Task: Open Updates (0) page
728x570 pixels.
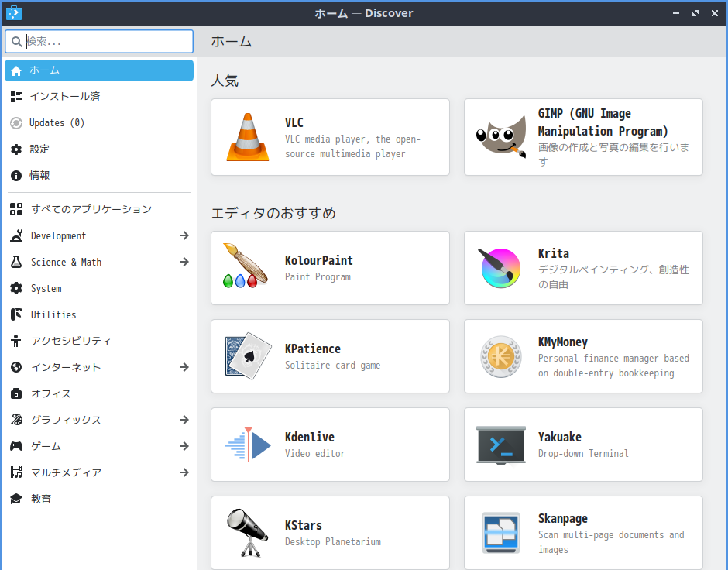Action: [x=99, y=123]
